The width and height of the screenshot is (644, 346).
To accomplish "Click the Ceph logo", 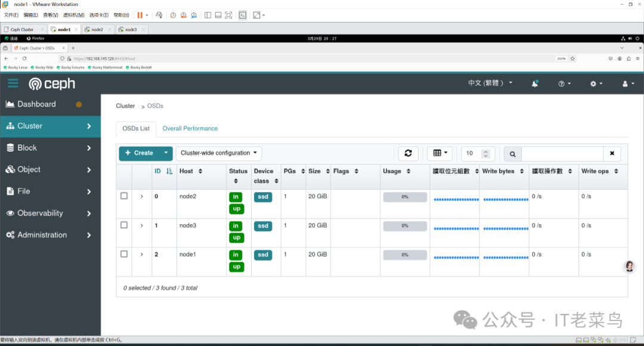I will coord(52,83).
